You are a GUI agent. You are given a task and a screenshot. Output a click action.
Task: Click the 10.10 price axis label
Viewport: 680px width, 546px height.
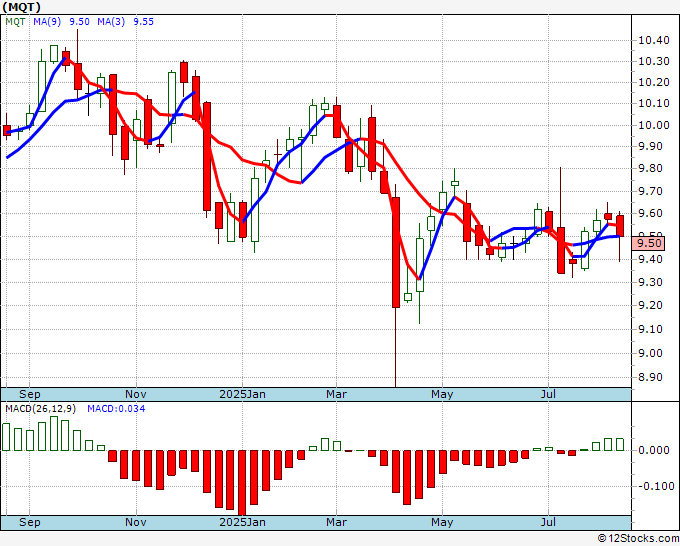(654, 103)
